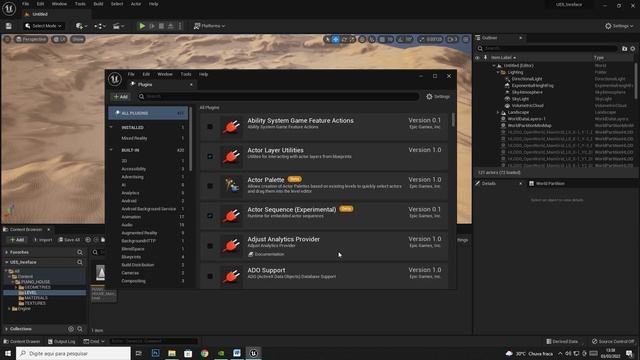Toggle Actor Sequence (Experimental) plugin checkbox
This screenshot has height=360, width=640.
tap(210, 216)
